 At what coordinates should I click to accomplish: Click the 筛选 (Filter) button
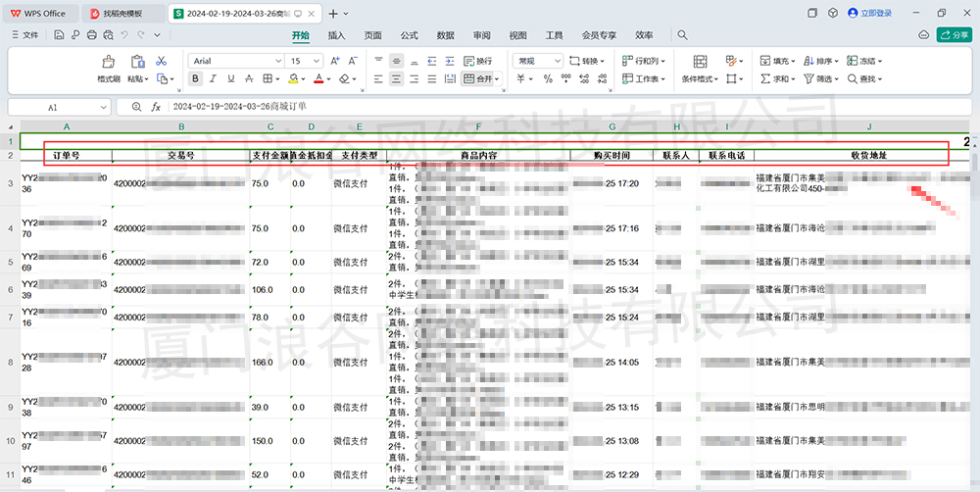pos(820,78)
